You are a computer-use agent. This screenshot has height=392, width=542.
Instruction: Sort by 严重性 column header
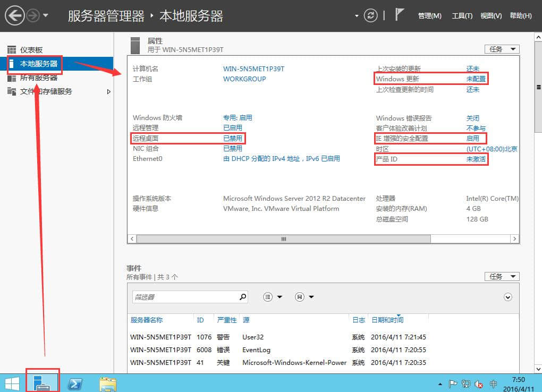pyautogui.click(x=227, y=320)
